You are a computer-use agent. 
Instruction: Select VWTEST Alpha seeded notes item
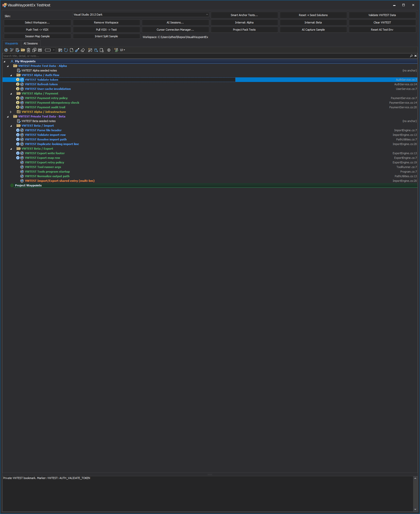tap(210, 70)
